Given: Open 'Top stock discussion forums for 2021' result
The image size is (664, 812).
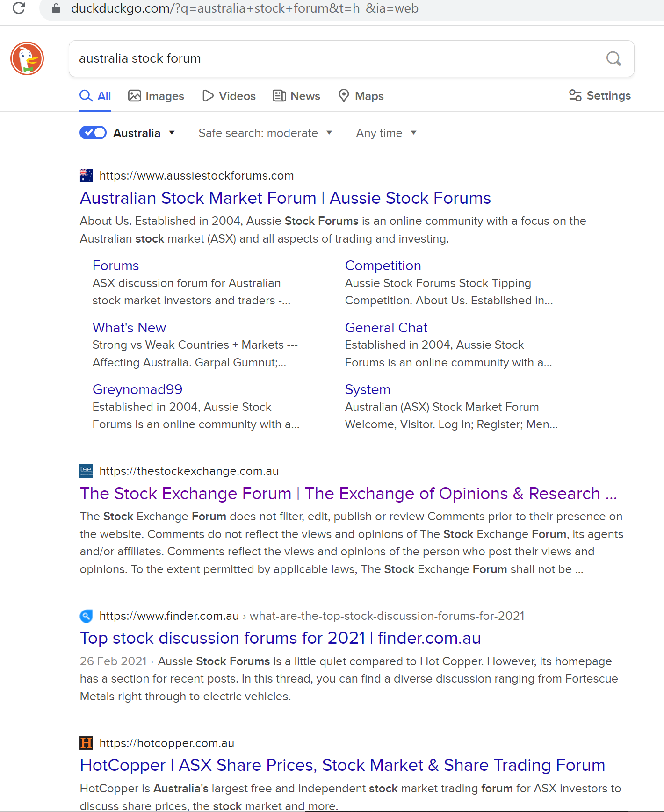Looking at the screenshot, I should pyautogui.click(x=281, y=638).
